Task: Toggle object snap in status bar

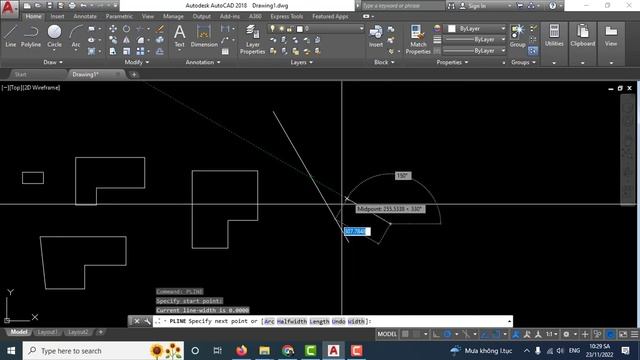Action: click(x=496, y=334)
